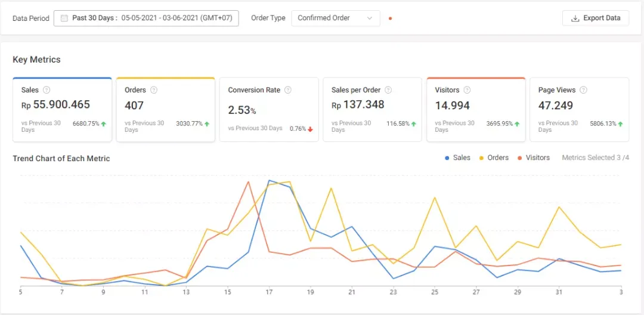The width and height of the screenshot is (644, 315).
Task: Select the Sales per Order card
Action: click(372, 110)
